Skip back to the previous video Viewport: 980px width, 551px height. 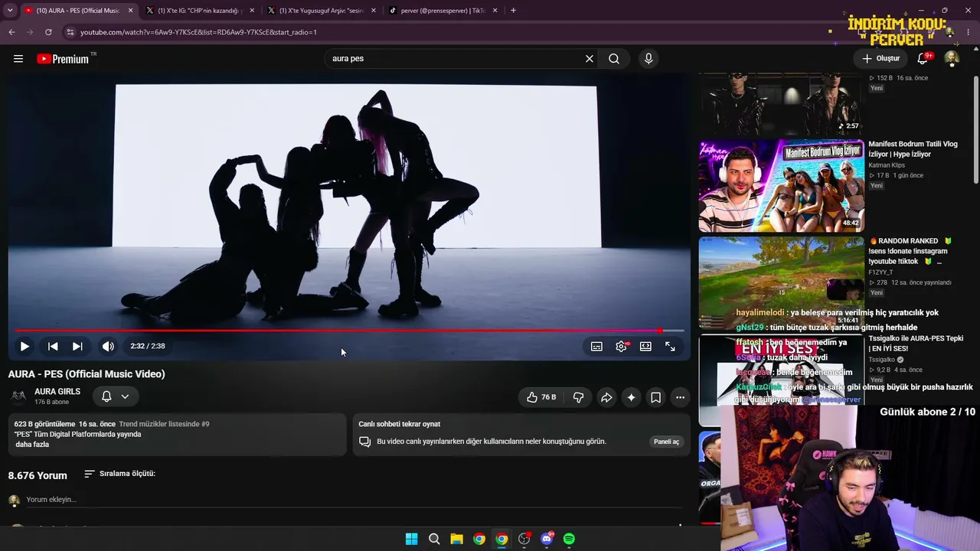53,347
